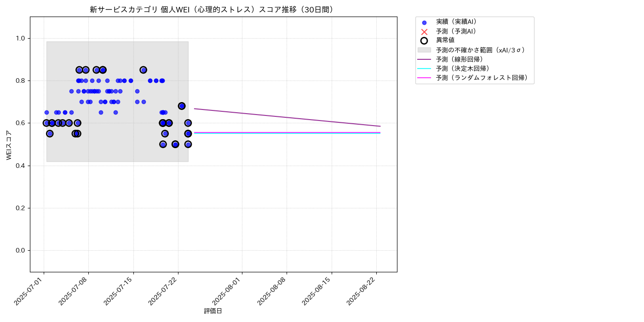The height and width of the screenshot is (322, 644).
Task: Click the chart title about 個人WEI スコア推移
Action: tap(213, 10)
